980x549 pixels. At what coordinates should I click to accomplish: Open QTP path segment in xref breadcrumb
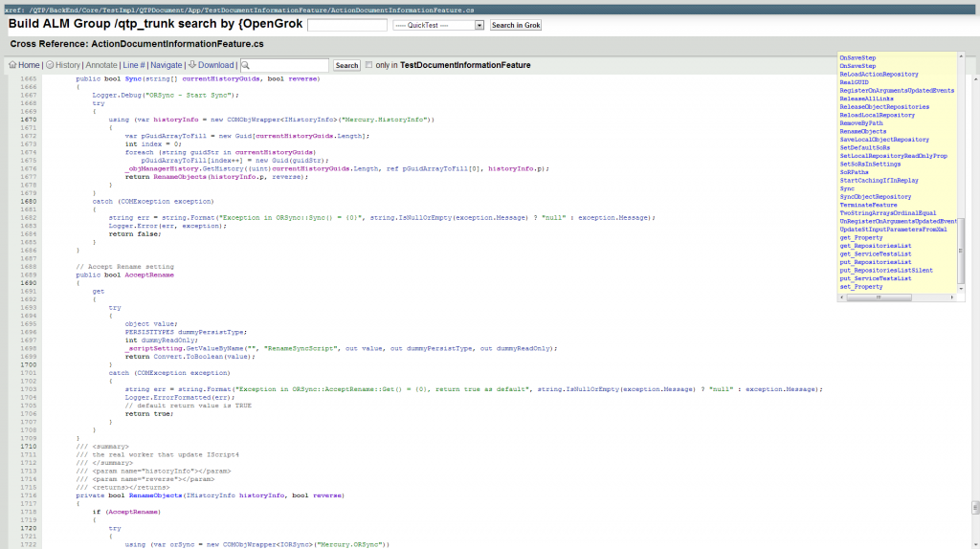pos(37,10)
